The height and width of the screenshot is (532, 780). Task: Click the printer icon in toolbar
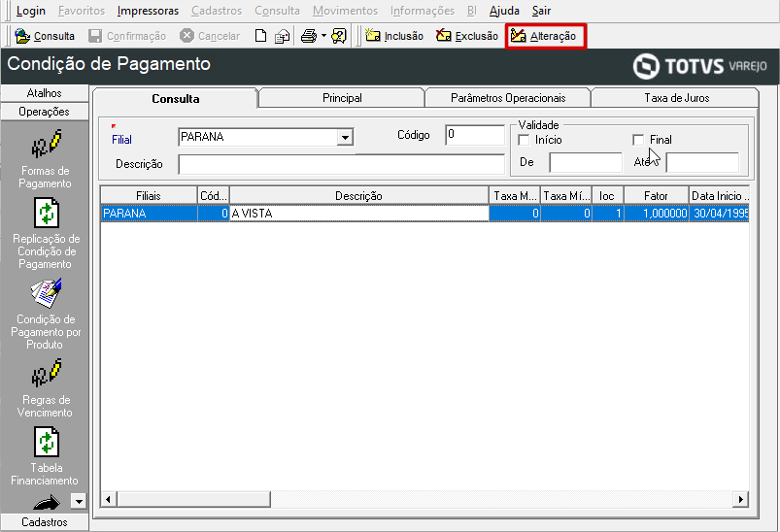coord(309,36)
